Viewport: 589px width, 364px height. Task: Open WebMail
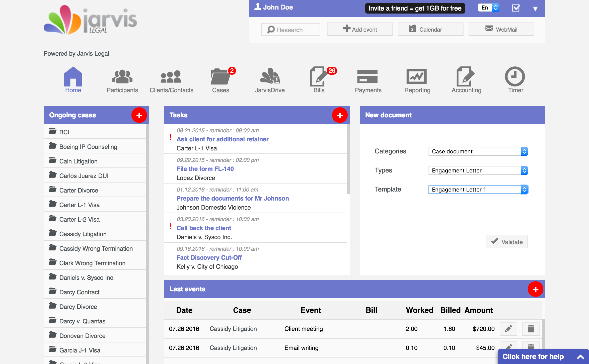coord(501,29)
